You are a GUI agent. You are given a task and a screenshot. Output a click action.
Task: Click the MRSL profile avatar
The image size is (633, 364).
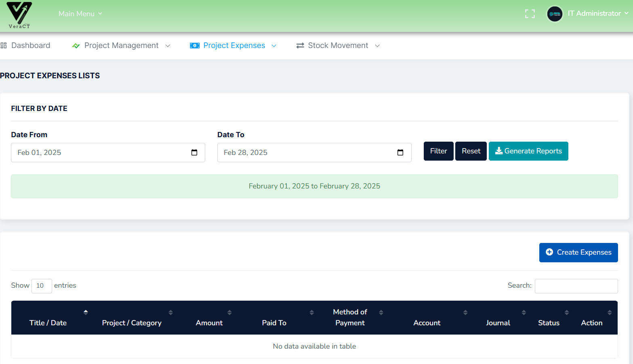555,14
